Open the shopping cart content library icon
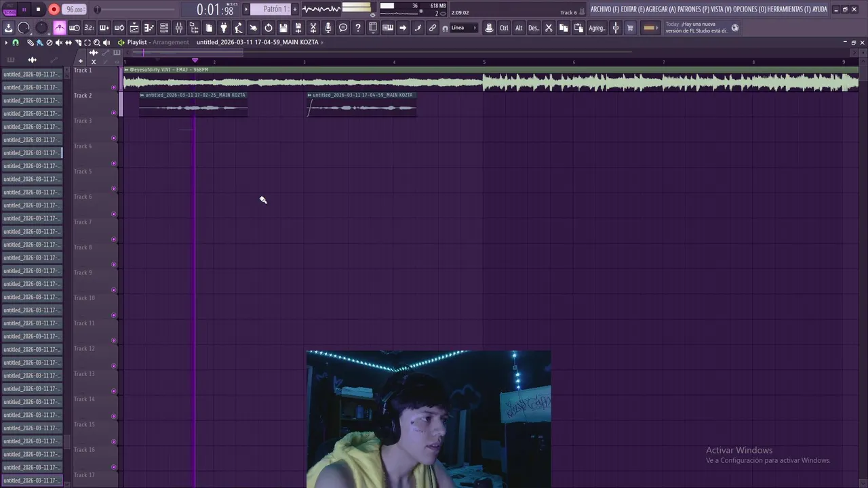The image size is (868, 488). [630, 28]
